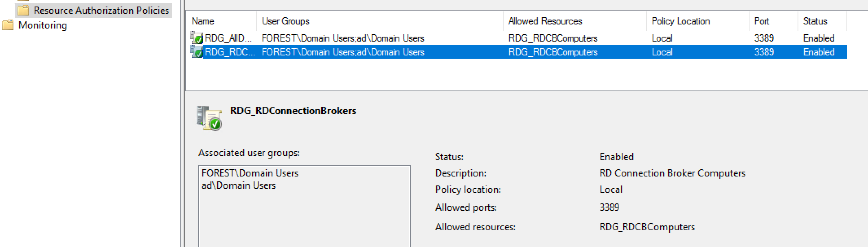The width and height of the screenshot is (868, 247).
Task: Click the RDG_AllD policy row icon
Action: coord(197,38)
